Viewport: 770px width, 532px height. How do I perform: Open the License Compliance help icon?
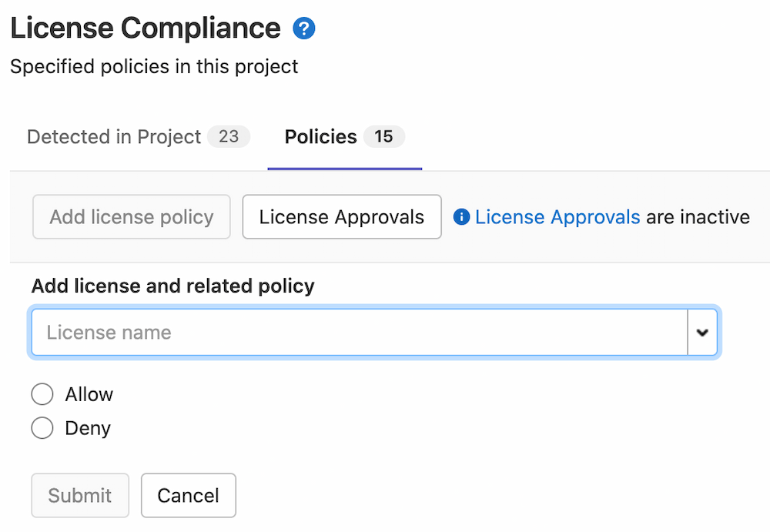pyautogui.click(x=303, y=28)
